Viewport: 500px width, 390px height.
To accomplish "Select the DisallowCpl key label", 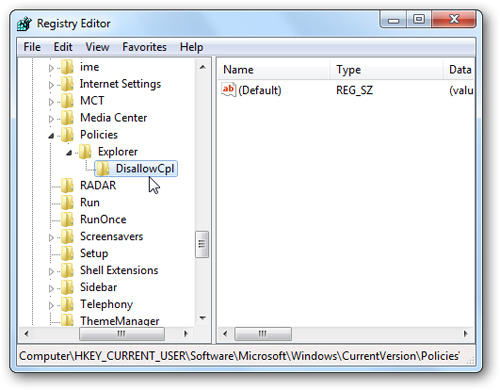I will 145,169.
